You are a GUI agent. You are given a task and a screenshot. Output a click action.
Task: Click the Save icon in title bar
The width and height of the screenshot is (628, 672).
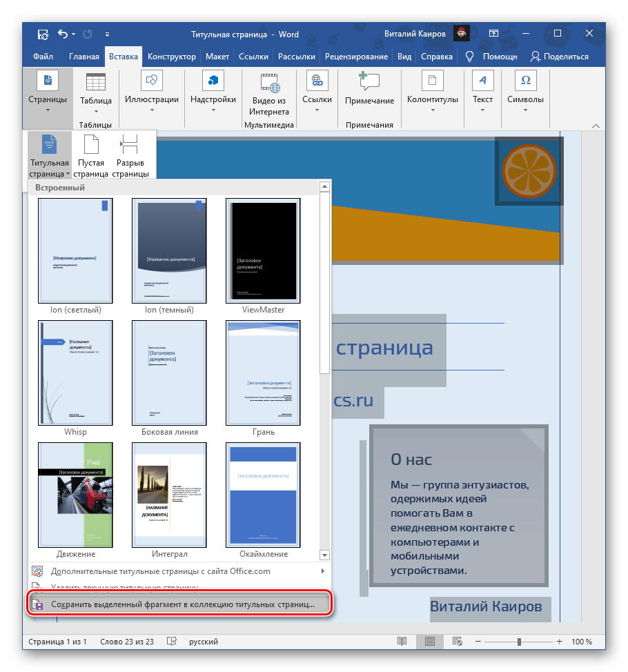[x=43, y=34]
